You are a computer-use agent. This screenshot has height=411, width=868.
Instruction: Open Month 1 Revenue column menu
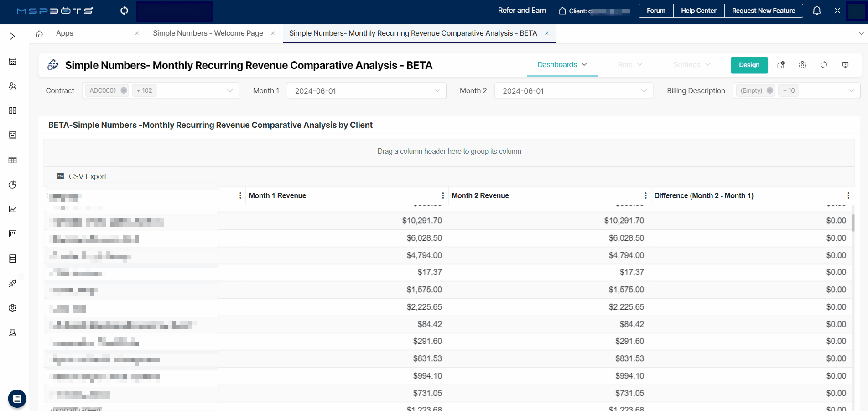tap(443, 195)
